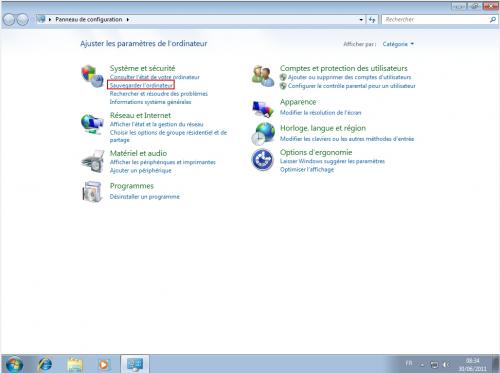The width and height of the screenshot is (500, 373).
Task: Click Optimiser l'affichage link
Action: click(307, 169)
